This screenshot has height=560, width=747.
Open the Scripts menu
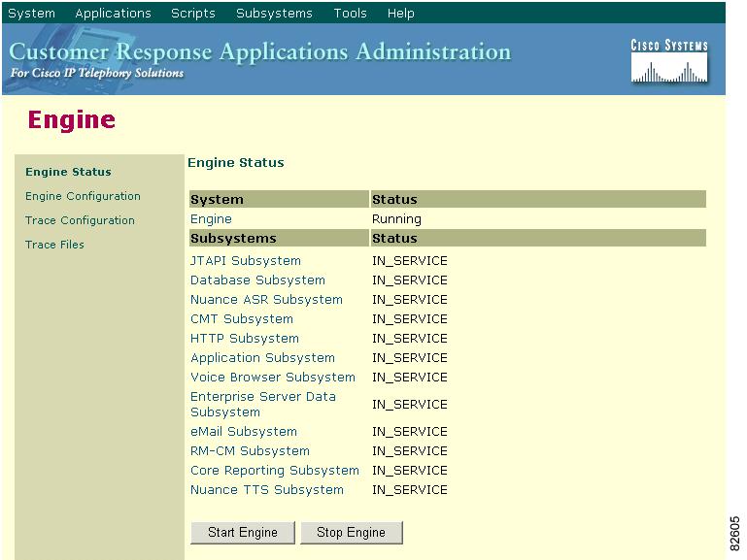coord(193,14)
